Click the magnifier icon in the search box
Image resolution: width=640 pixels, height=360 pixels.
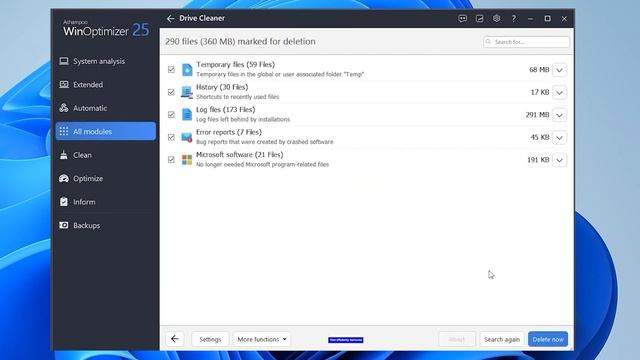pyautogui.click(x=488, y=42)
